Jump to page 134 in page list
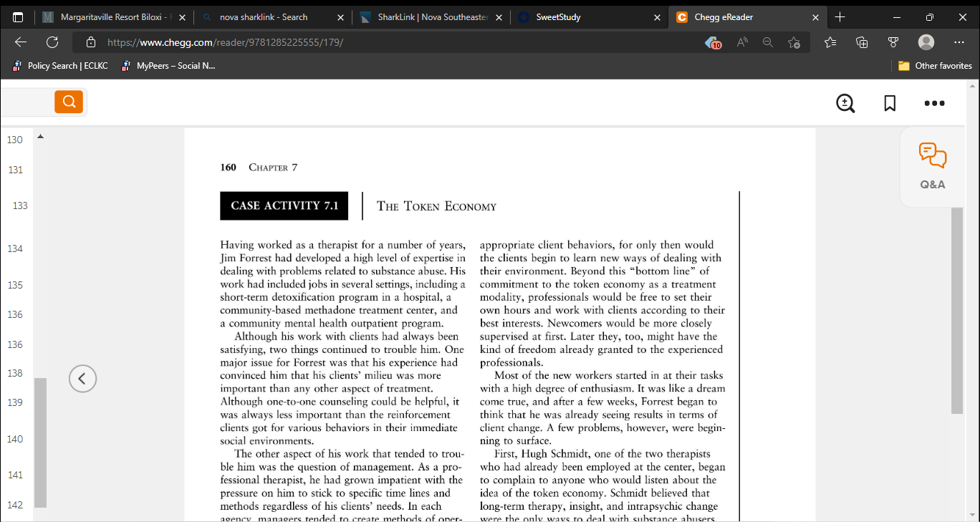Screen dimensions: 980x522 click(x=15, y=248)
